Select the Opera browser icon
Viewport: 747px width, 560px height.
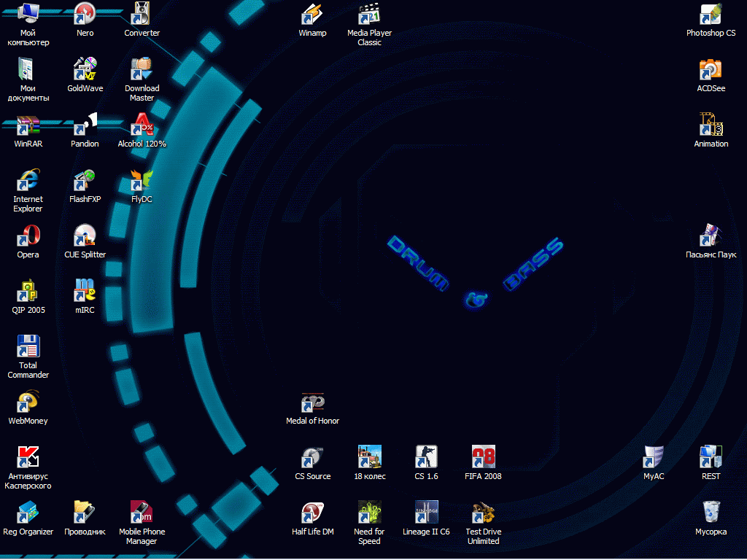(x=28, y=236)
